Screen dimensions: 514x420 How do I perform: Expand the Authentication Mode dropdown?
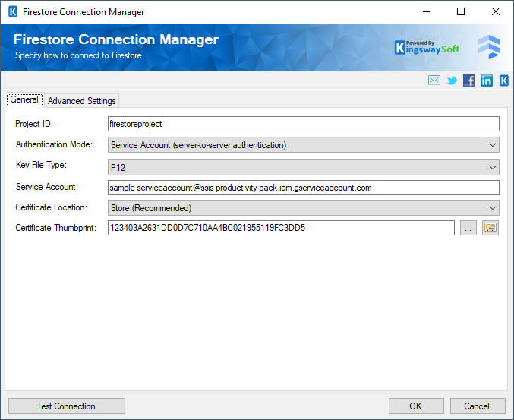point(304,145)
